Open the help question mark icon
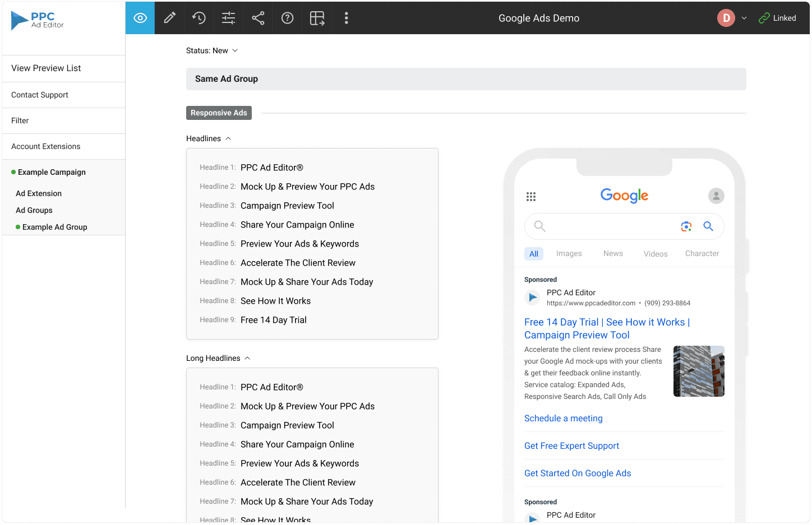812x525 pixels. coord(288,18)
